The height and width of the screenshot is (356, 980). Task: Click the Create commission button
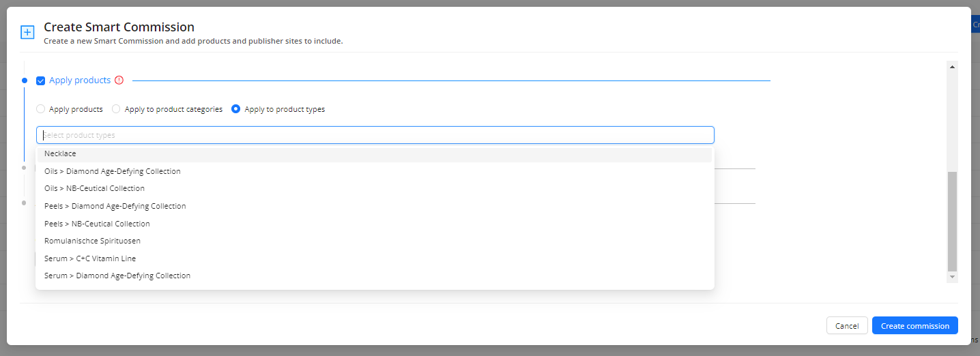pos(914,325)
